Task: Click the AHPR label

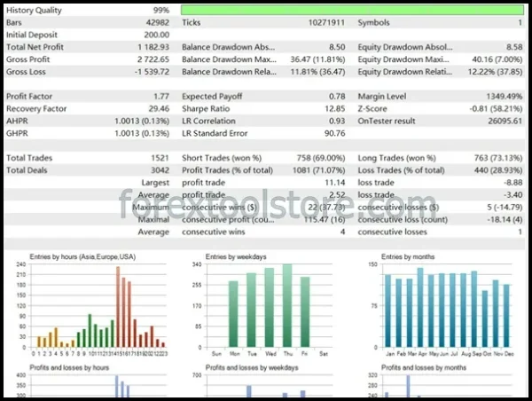Action: click(x=17, y=121)
